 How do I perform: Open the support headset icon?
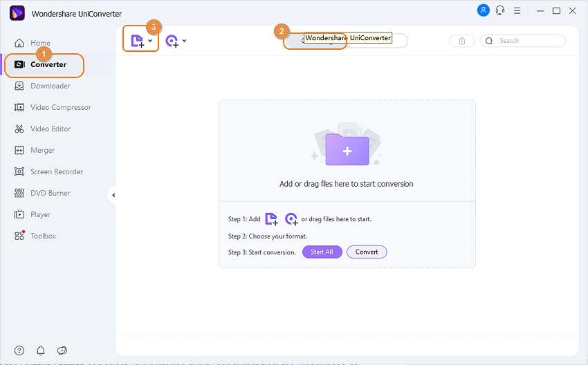[x=500, y=10]
